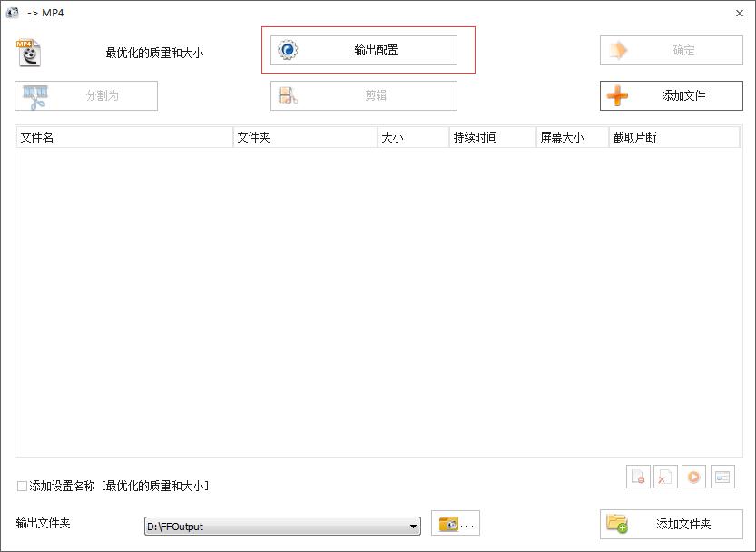The height and width of the screenshot is (552, 756).
Task: Click the gear icon on 输出配置 button
Action: [289, 50]
